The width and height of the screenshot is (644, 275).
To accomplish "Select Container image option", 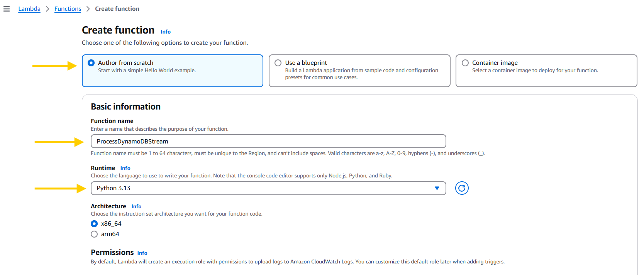I will point(465,63).
